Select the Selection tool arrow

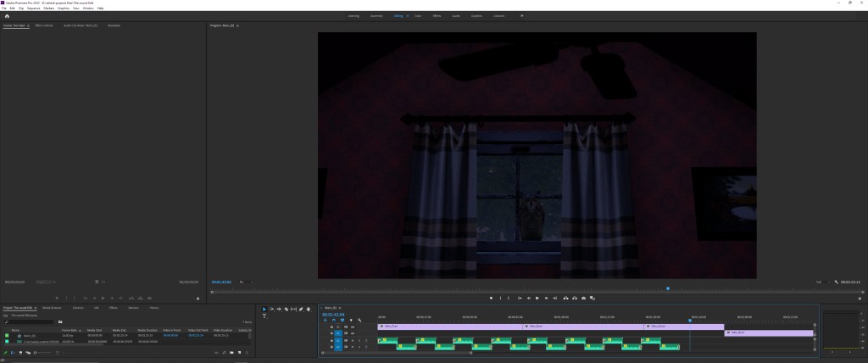pos(264,309)
